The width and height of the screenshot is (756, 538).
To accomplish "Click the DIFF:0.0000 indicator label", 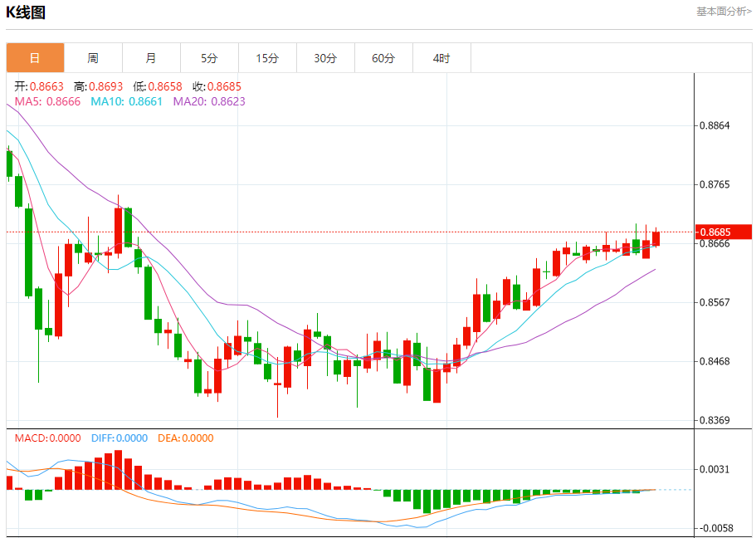I will coord(119,438).
